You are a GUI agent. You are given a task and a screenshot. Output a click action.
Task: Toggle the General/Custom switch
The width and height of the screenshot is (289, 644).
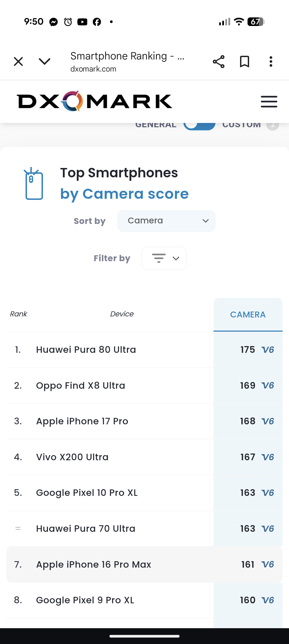coord(199,125)
